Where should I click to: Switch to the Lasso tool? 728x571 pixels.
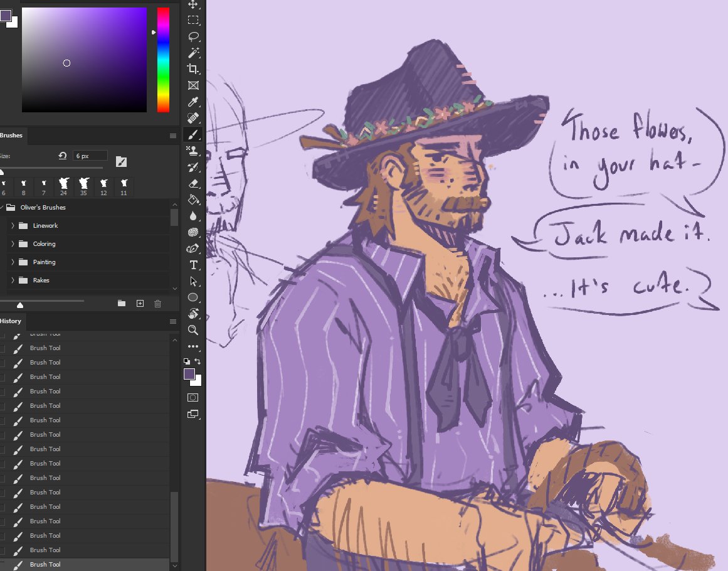pos(194,36)
